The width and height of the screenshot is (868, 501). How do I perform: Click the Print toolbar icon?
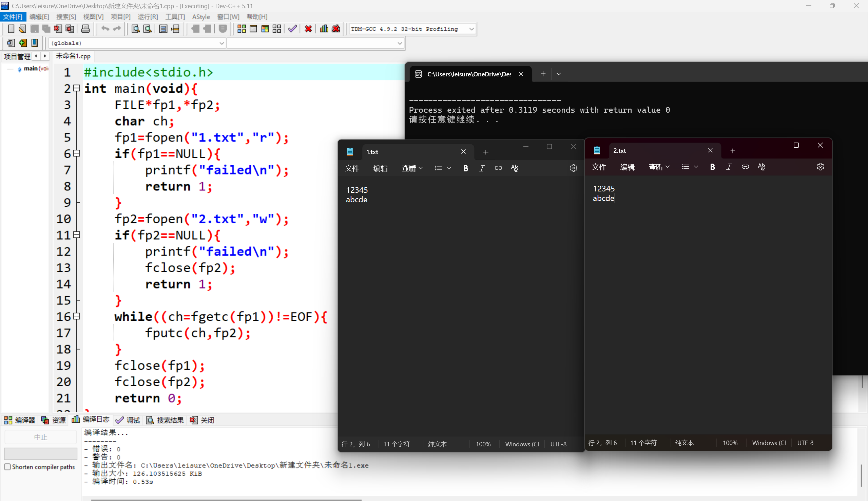(85, 29)
